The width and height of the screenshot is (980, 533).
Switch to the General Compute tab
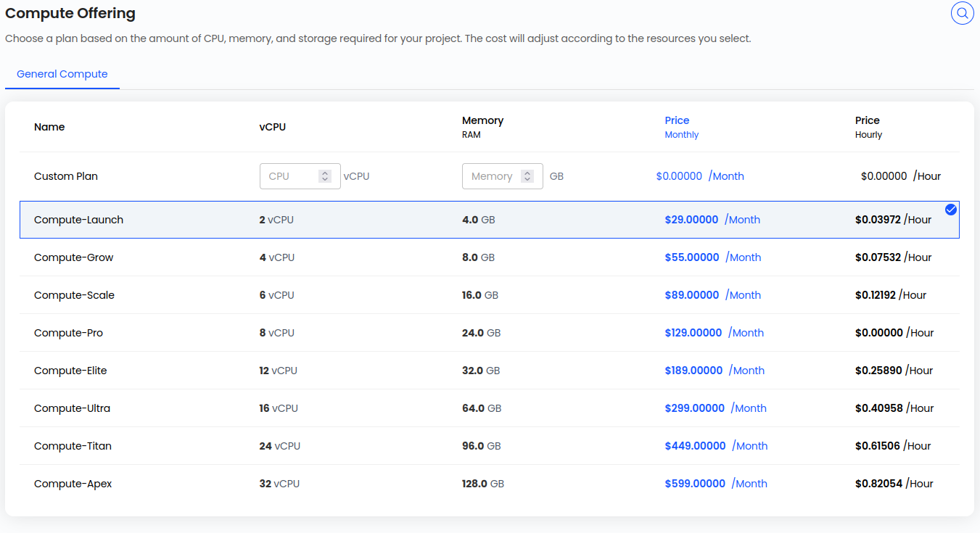[x=62, y=74]
